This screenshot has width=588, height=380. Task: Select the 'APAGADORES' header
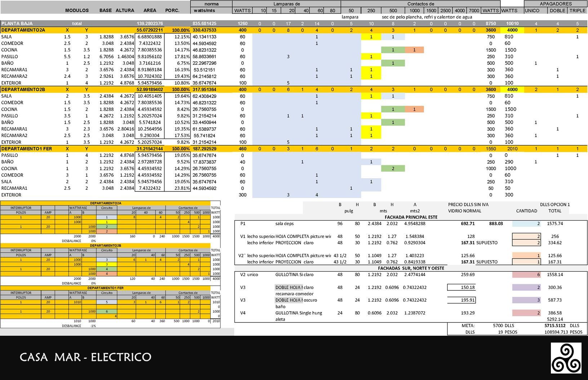tap(556, 4)
